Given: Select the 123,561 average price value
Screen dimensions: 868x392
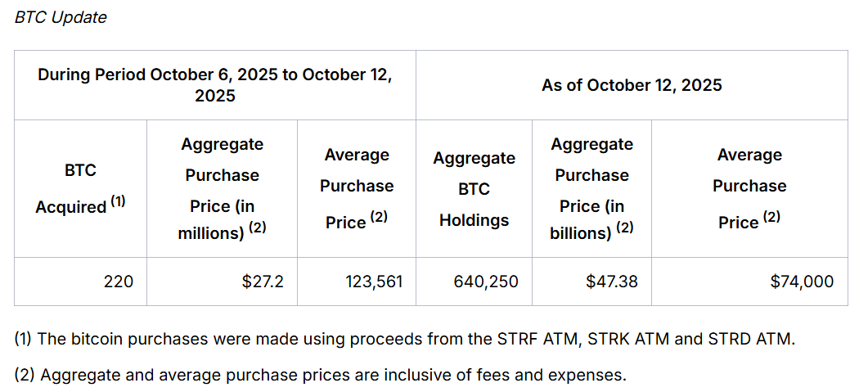Looking at the screenshot, I should 373,282.
